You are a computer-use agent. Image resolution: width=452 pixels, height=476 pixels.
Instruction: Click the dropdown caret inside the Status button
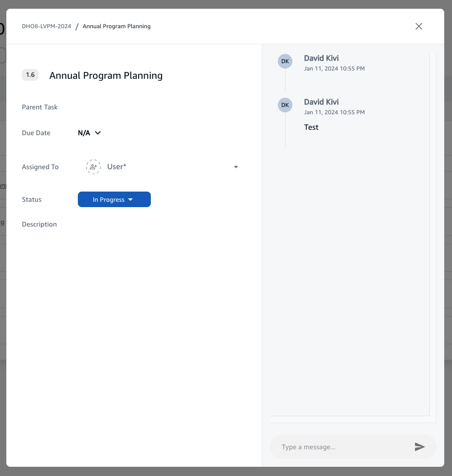pyautogui.click(x=130, y=199)
